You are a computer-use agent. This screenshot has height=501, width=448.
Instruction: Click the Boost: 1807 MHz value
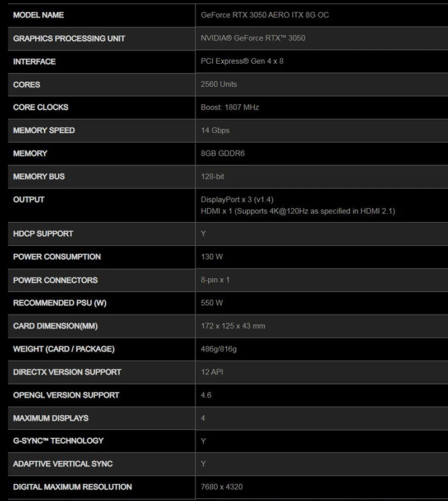(x=230, y=107)
